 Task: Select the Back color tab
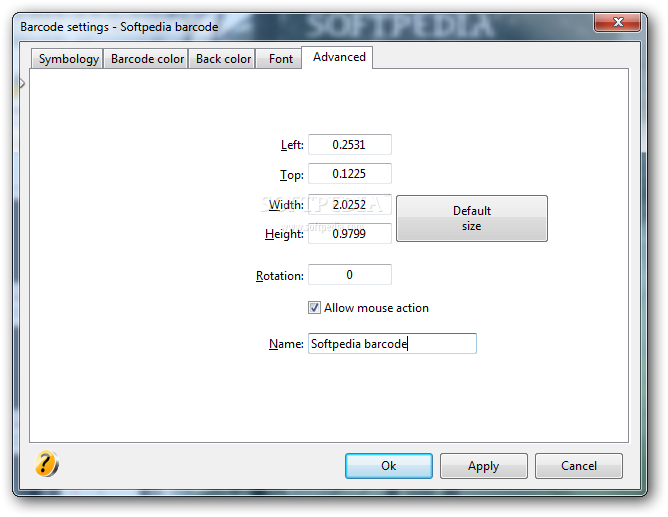coord(223,59)
